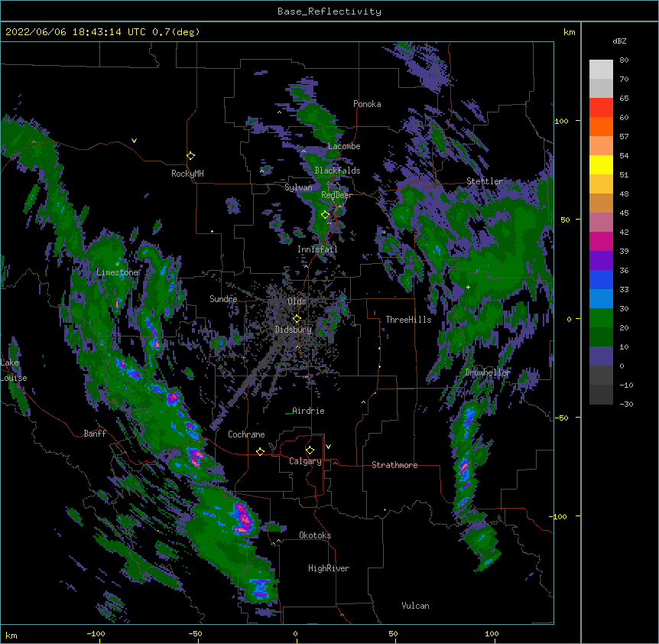659x644 pixels.
Task: Click the km label at bottom-left axis corner
Action: [x=11, y=636]
